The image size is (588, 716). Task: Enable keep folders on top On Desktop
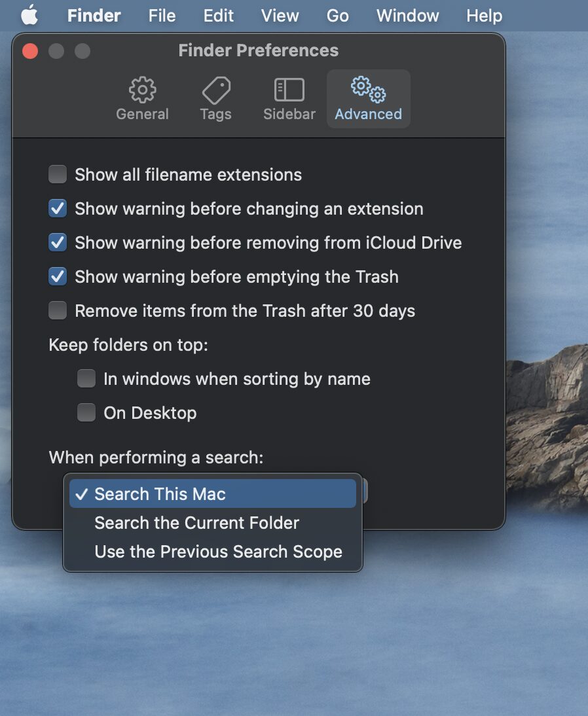86,413
